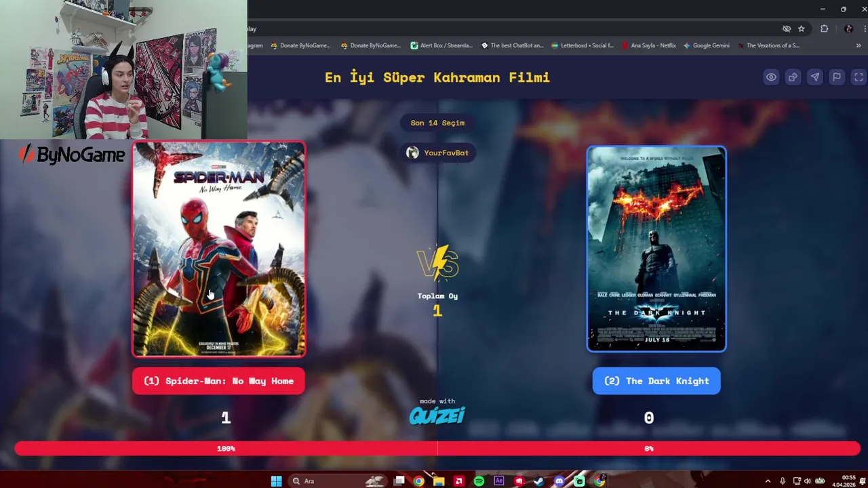This screenshot has width=868, height=488.
Task: Click the network icon in system tray
Action: [797, 481]
